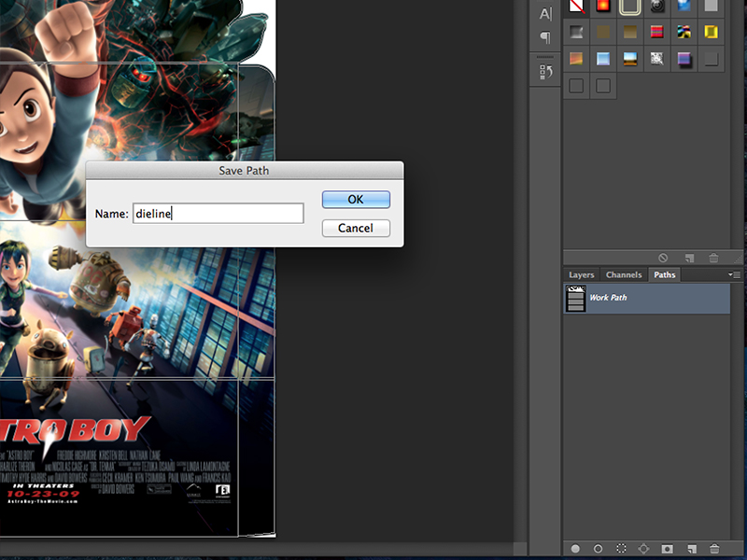Fill path with foreground color
Viewport: 747px width, 560px height.
(575, 549)
